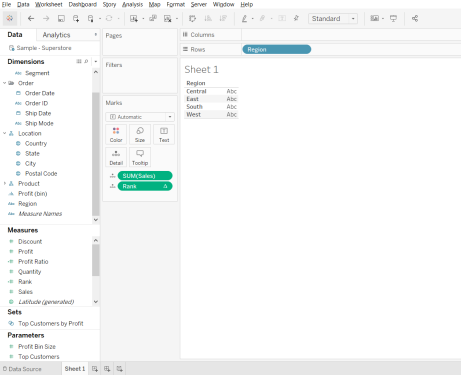Select the Data pane tab
This screenshot has height=375, width=461.
15,35
